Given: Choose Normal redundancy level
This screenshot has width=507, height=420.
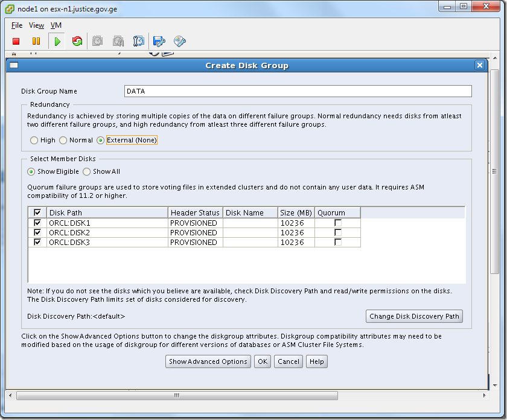Looking at the screenshot, I should [x=63, y=140].
